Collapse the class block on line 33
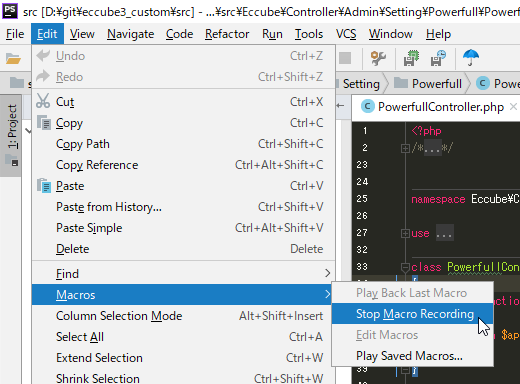Viewport: 520px width, 384px height. pyautogui.click(x=405, y=267)
